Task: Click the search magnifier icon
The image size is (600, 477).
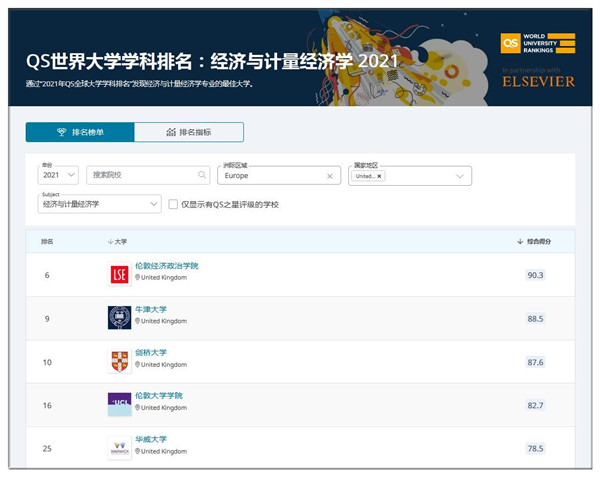Action: click(x=202, y=175)
